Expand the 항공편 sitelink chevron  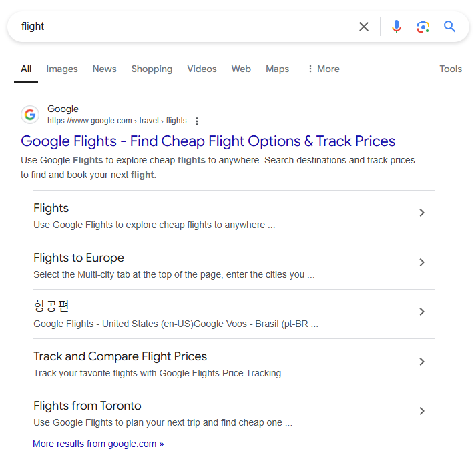421,312
